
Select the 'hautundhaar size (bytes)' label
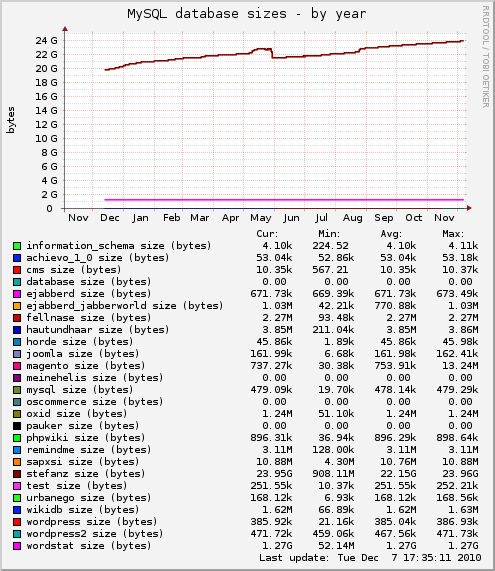point(98,330)
